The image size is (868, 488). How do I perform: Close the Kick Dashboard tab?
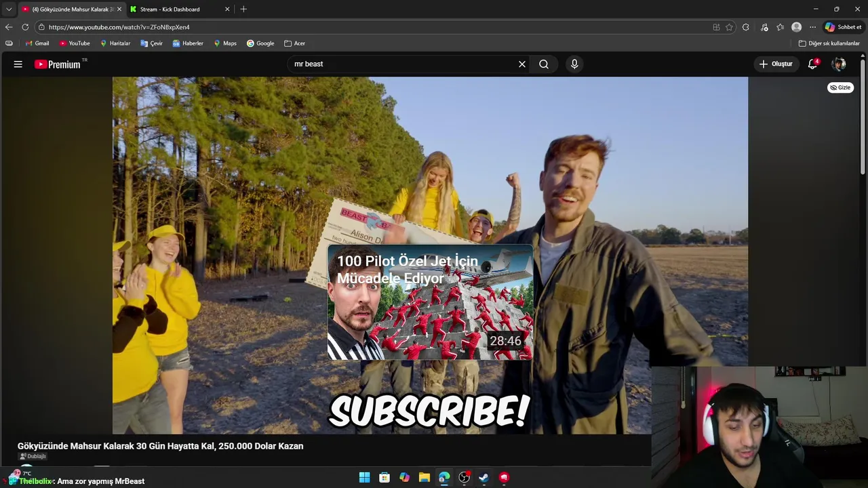point(227,9)
